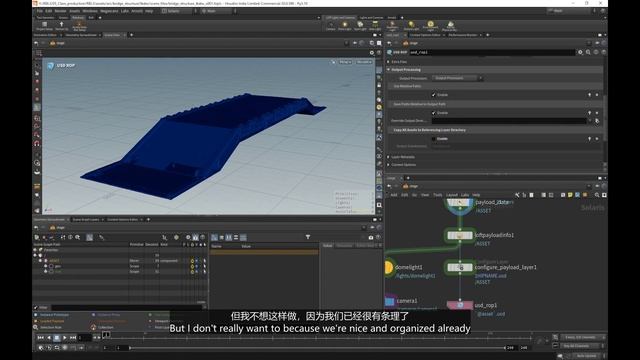
Task: Click the Point Light shelf tool
Action: [344, 26]
